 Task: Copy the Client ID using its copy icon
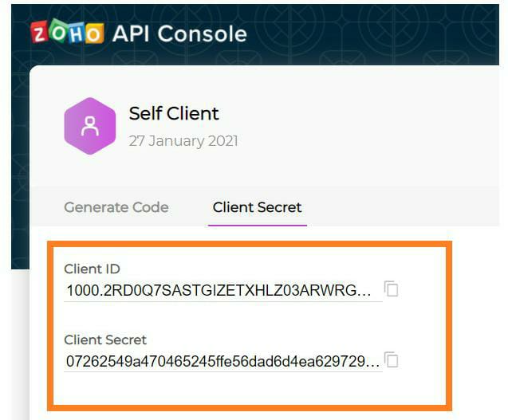click(x=391, y=289)
